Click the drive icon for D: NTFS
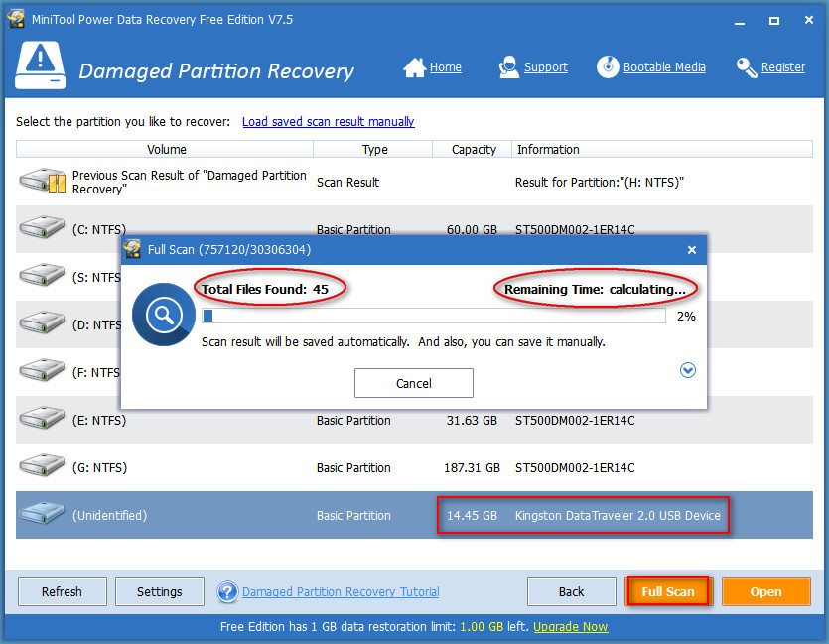829x644 pixels. (42, 322)
